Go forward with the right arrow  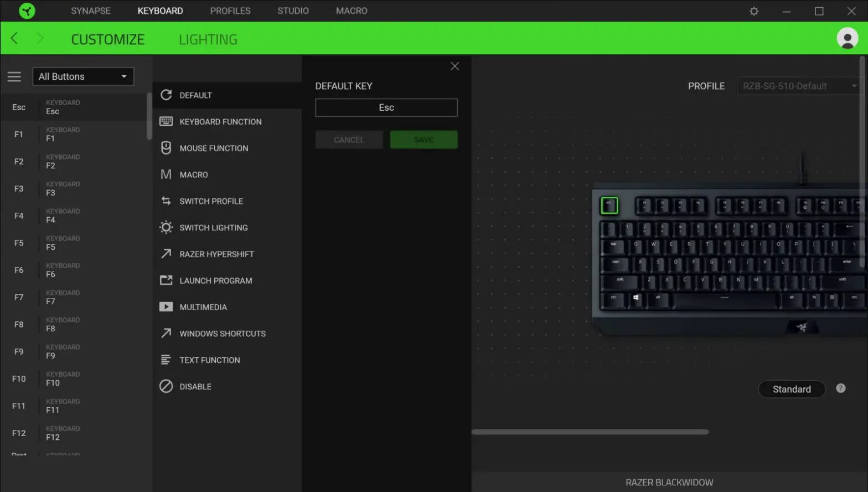pos(40,38)
